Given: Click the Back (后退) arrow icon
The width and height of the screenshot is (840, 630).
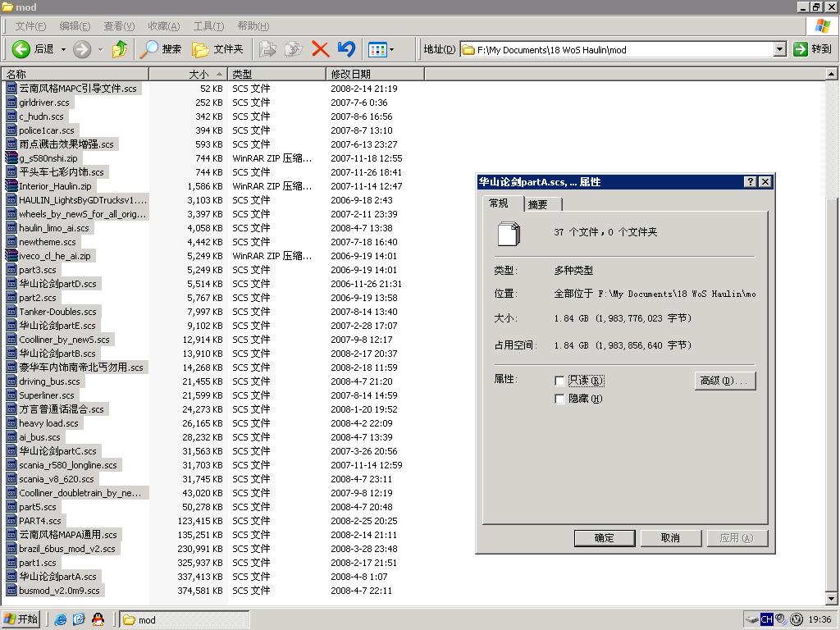Looking at the screenshot, I should click(x=21, y=49).
